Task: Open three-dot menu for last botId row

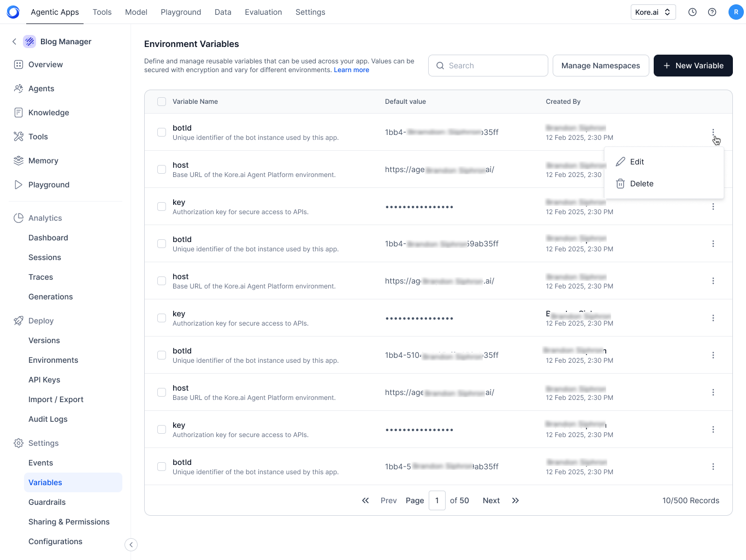Action: [x=713, y=467]
